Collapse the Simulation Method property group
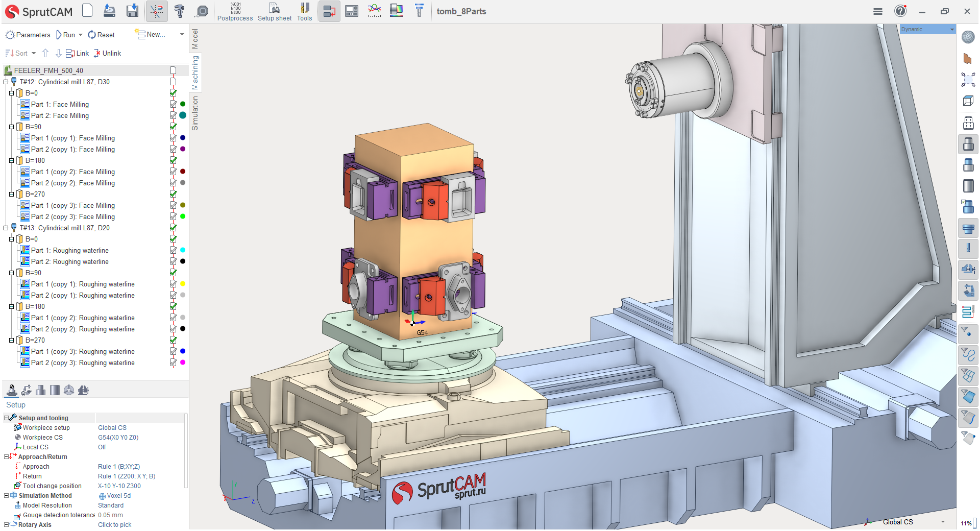Screen dimensions: 980x531 (6, 495)
